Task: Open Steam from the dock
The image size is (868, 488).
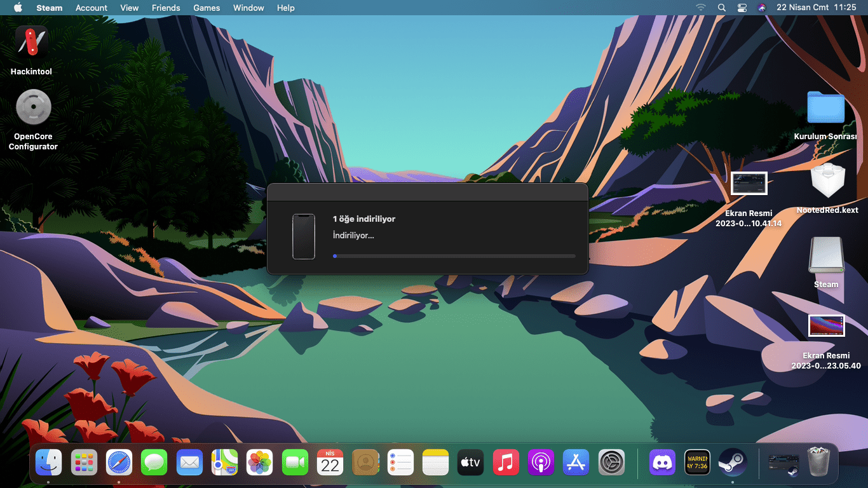Action: 732,462
